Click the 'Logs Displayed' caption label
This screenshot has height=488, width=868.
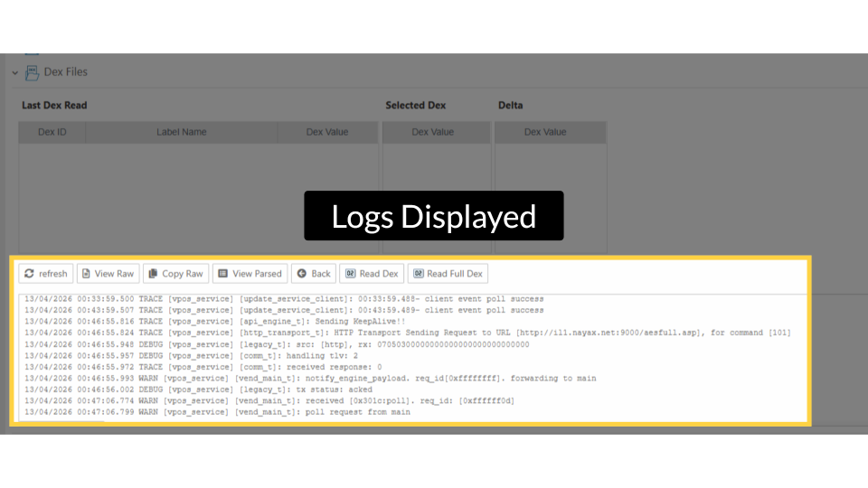pyautogui.click(x=433, y=216)
